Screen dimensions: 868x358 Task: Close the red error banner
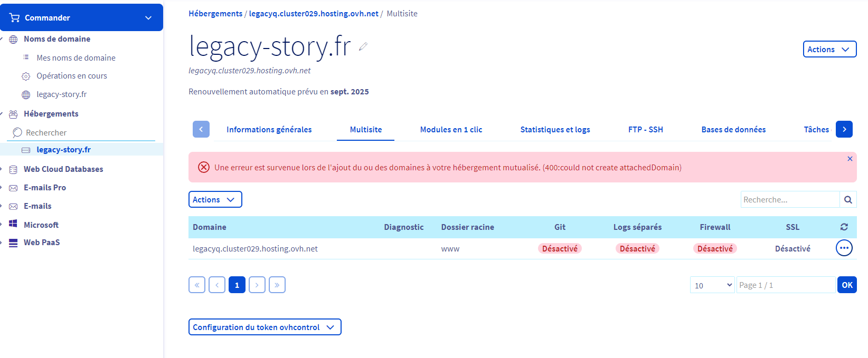pos(850,159)
